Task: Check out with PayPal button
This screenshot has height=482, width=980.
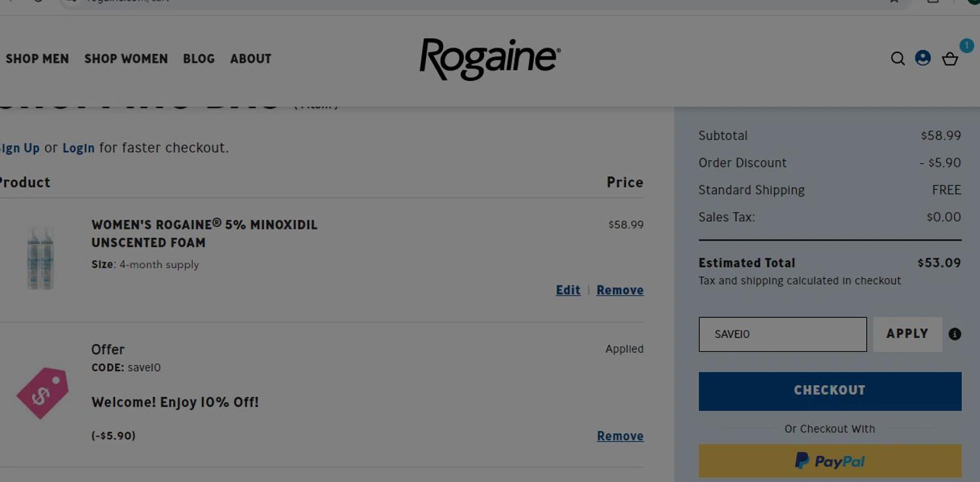Action: click(830, 461)
